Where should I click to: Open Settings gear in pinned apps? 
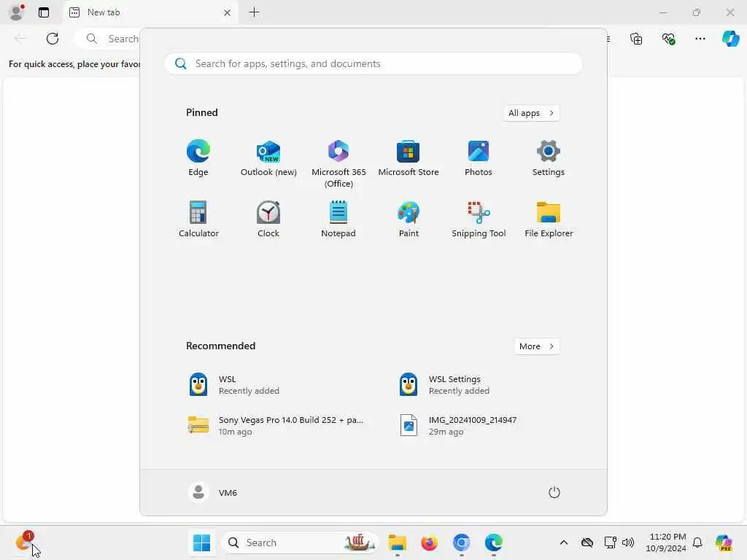[549, 158]
